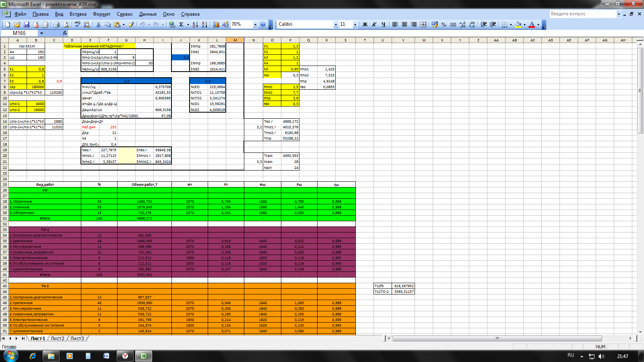This screenshot has width=644, height=362.
Task: Click the 'Введите вопрос' help search box
Action: [583, 14]
